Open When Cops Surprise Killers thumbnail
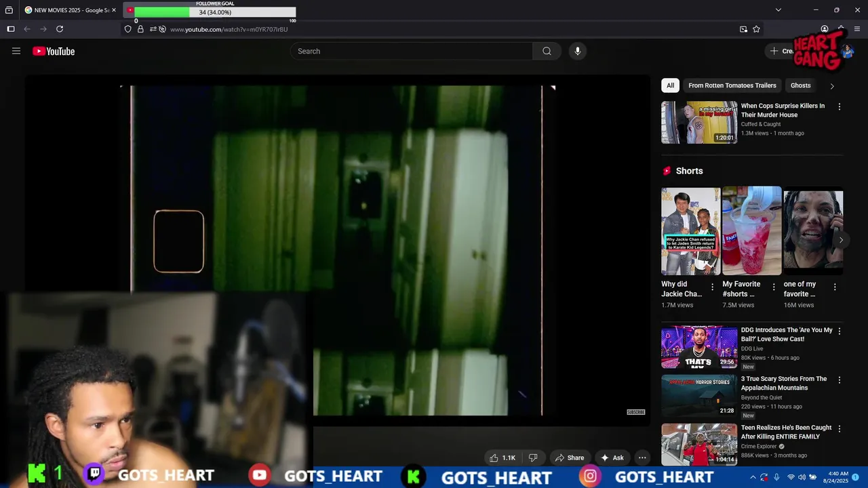The width and height of the screenshot is (868, 488). tap(699, 122)
